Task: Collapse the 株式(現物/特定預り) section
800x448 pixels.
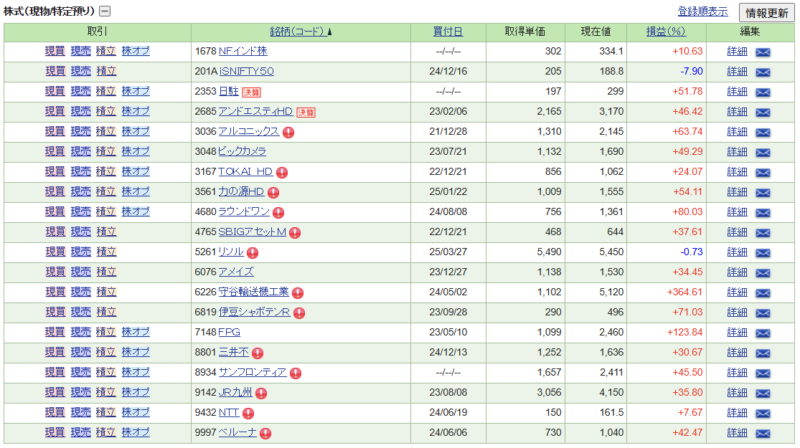Action: coord(105,11)
